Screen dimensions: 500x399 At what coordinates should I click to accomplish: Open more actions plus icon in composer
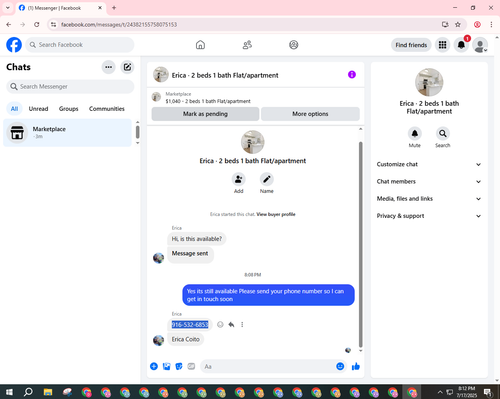154,366
